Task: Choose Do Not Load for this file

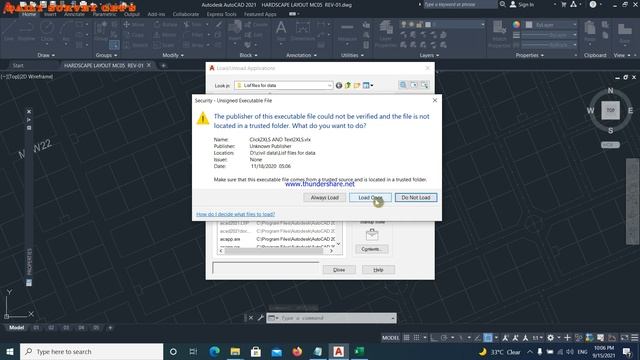Action: [x=416, y=198]
